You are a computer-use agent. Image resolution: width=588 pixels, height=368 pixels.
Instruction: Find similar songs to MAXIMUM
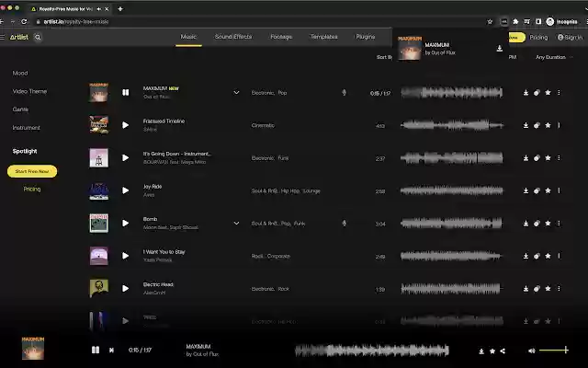click(x=537, y=93)
